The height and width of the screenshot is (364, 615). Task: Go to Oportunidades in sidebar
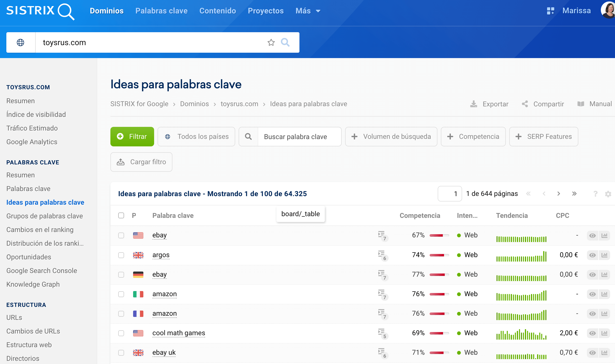(x=29, y=257)
